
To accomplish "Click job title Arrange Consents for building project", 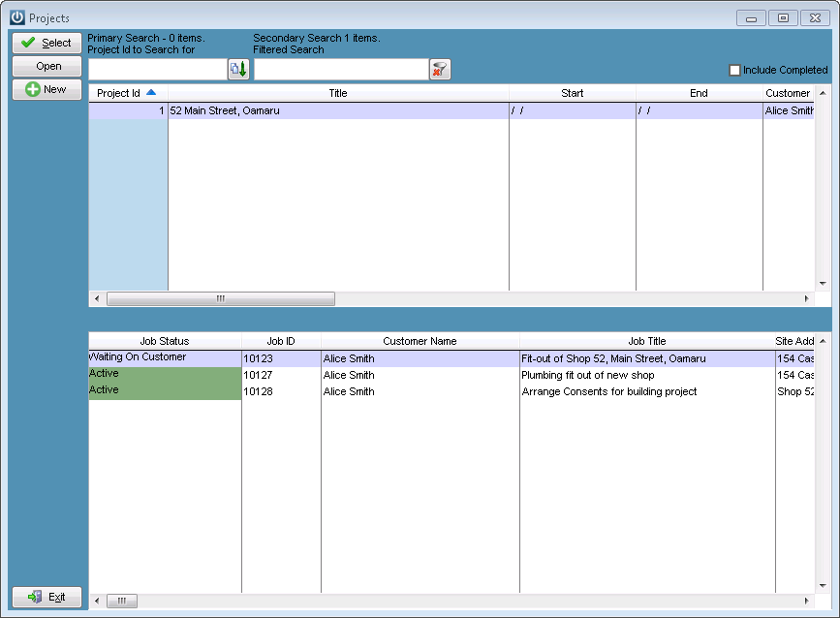I will click(647, 392).
